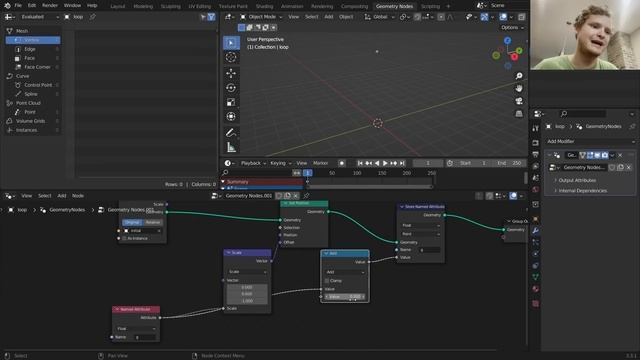
Task: Open the Modifier properties wrench tab
Action: coord(536,231)
